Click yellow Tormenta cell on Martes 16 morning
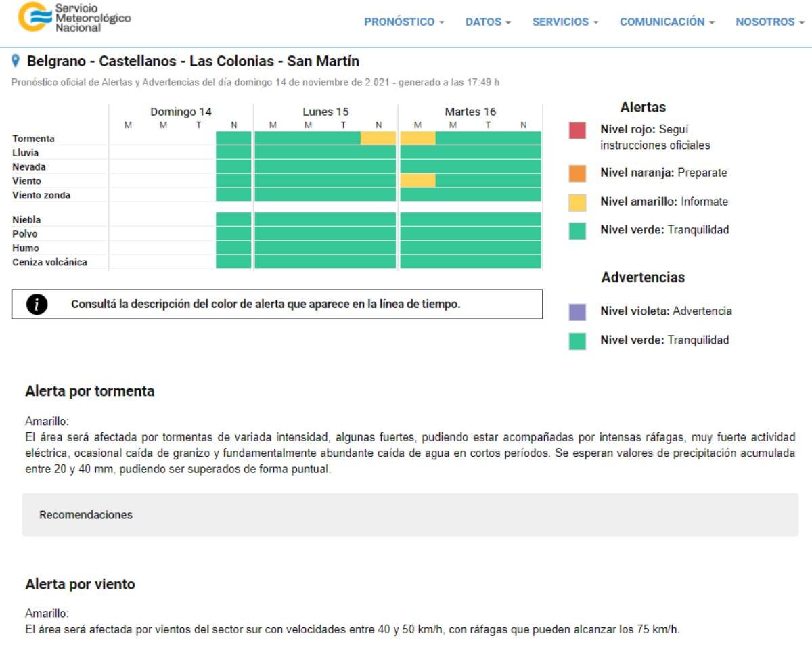The width and height of the screenshot is (812, 651). coord(418,138)
